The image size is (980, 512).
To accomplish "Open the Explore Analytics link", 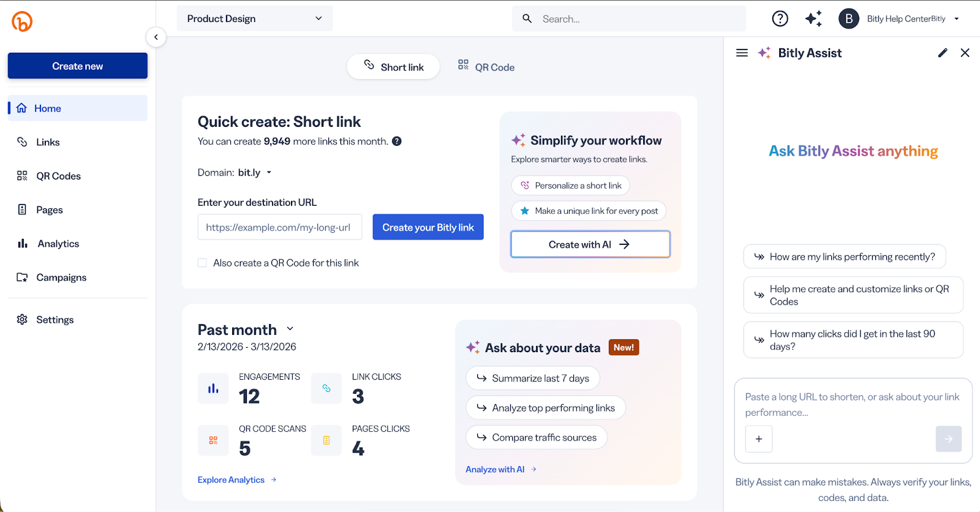I will pos(237,480).
